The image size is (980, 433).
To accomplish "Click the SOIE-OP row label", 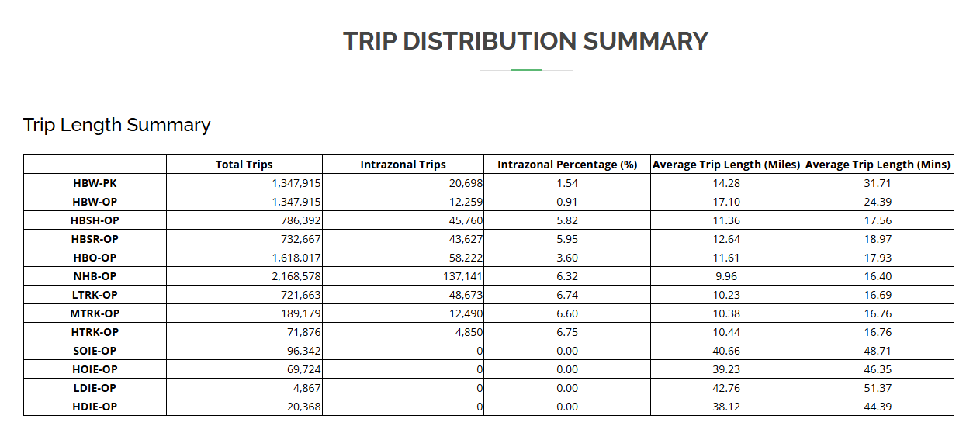I will 95,351.
